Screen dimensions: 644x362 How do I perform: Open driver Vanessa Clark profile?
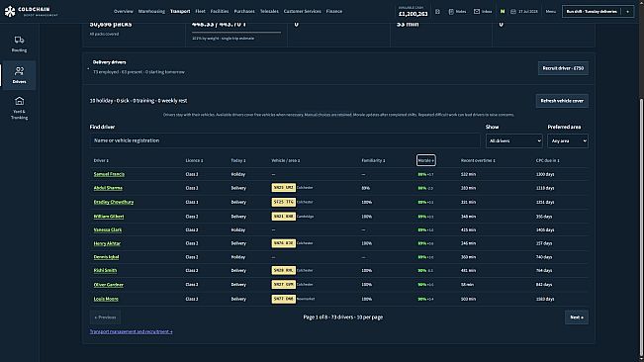(108, 229)
